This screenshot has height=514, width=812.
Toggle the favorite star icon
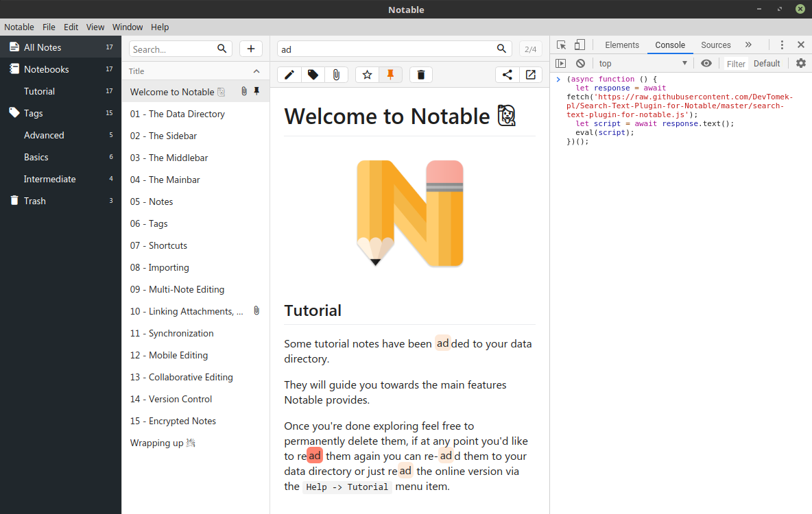coord(367,75)
